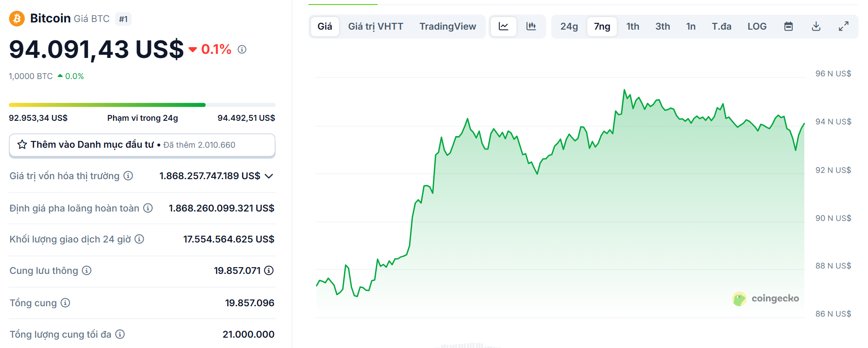
Task: Open info icon for Khối lượng giao dịch 24 giờ
Action: [x=139, y=239]
